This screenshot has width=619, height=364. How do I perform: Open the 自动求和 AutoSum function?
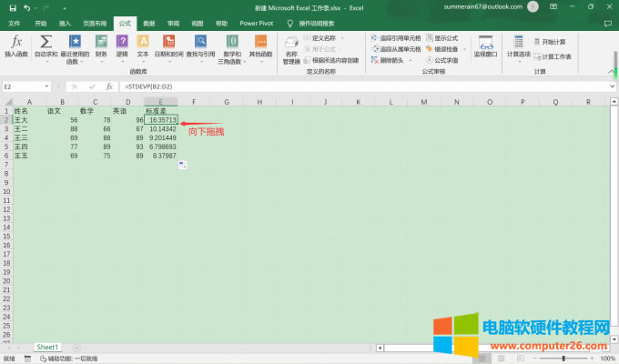coord(46,46)
